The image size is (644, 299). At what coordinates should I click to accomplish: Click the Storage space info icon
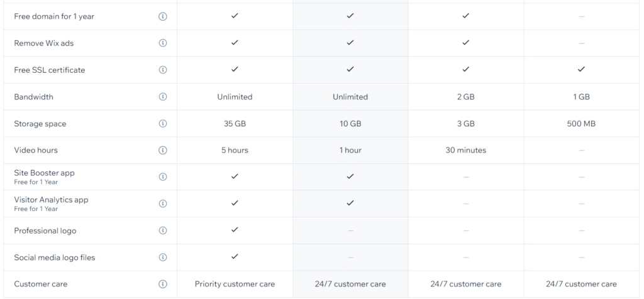163,124
